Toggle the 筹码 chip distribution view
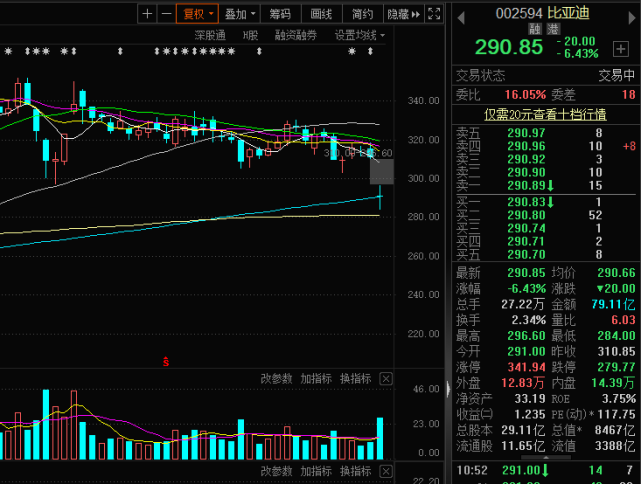641x484 pixels. (280, 14)
